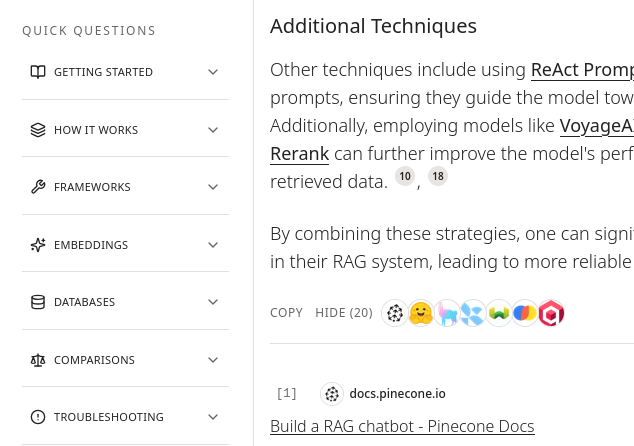Click citation badge number 10

(404, 177)
